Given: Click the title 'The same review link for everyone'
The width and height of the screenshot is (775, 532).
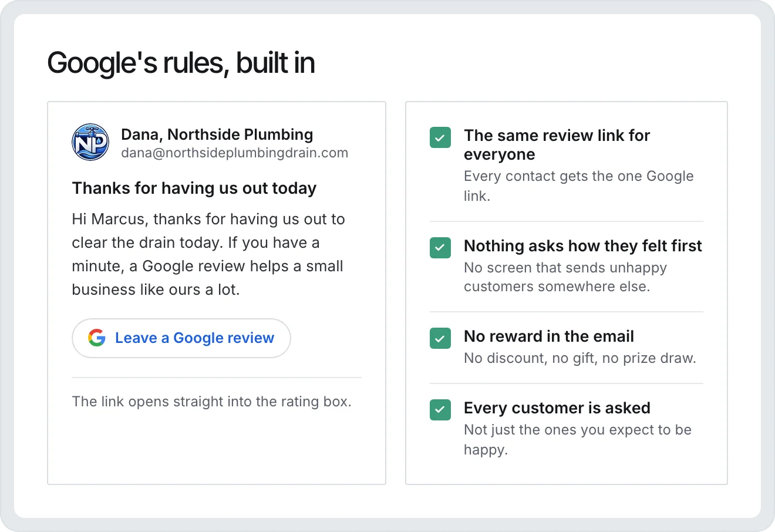Looking at the screenshot, I should coord(557,144).
